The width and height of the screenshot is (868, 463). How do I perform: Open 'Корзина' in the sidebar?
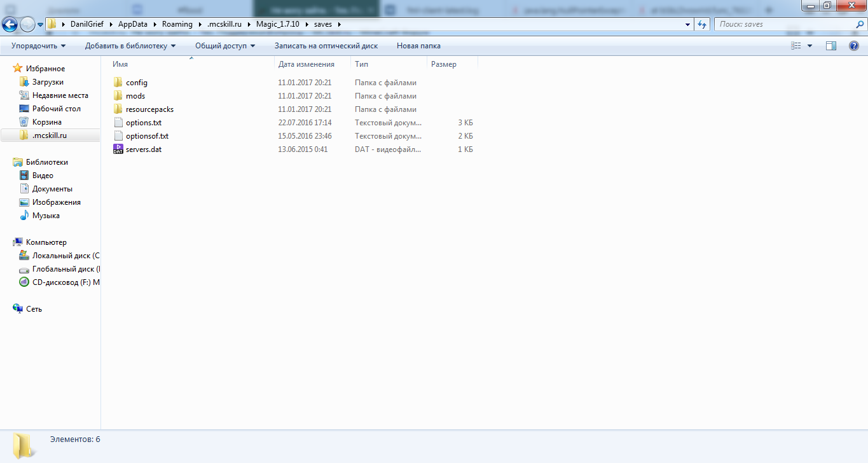click(47, 122)
